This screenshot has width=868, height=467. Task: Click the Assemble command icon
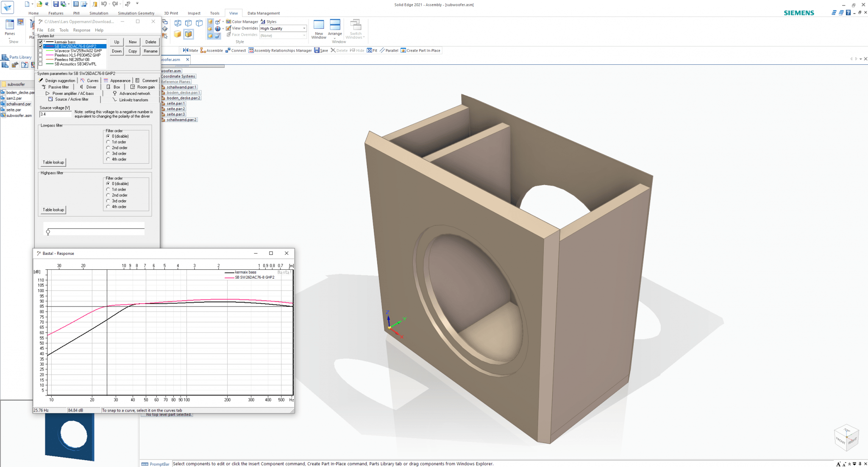pyautogui.click(x=203, y=50)
